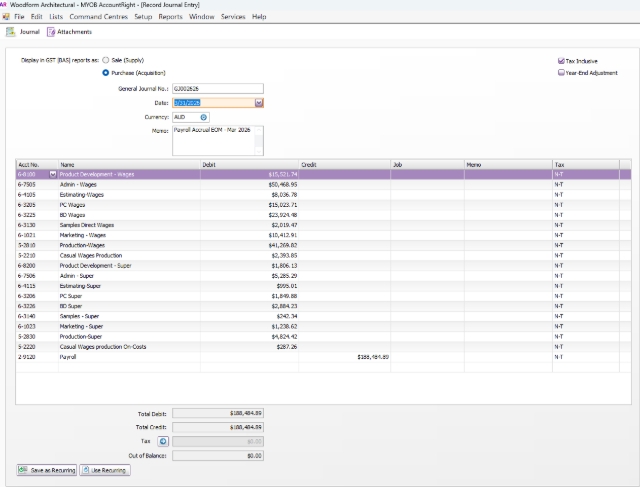Select Casual Wages production On-Costs row
640x487 pixels.
click(x=323, y=347)
